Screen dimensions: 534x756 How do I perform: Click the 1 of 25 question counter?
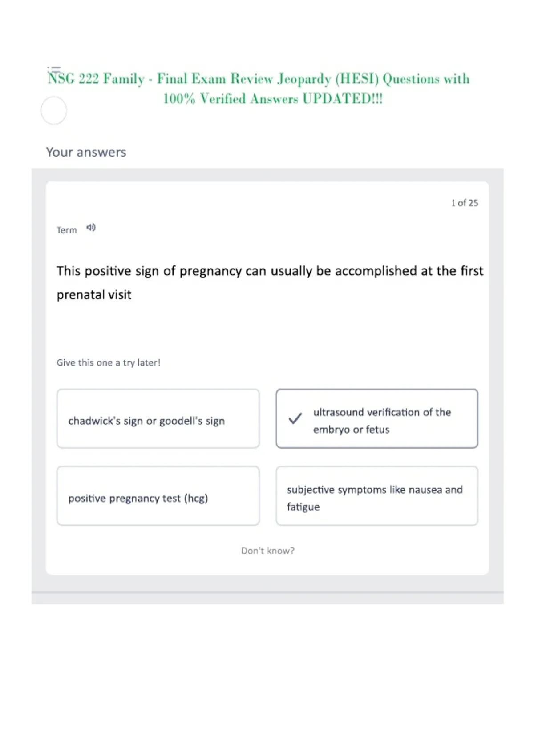click(x=465, y=203)
